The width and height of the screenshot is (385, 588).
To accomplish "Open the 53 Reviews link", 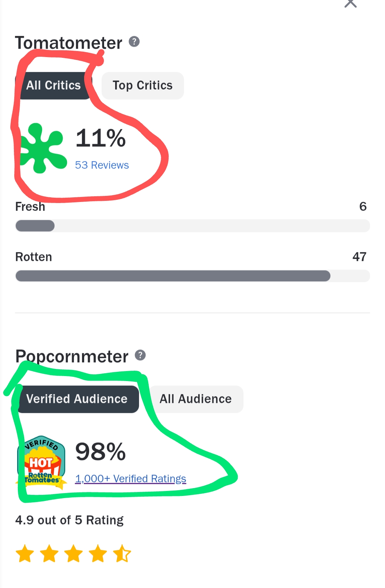I will tap(102, 165).
